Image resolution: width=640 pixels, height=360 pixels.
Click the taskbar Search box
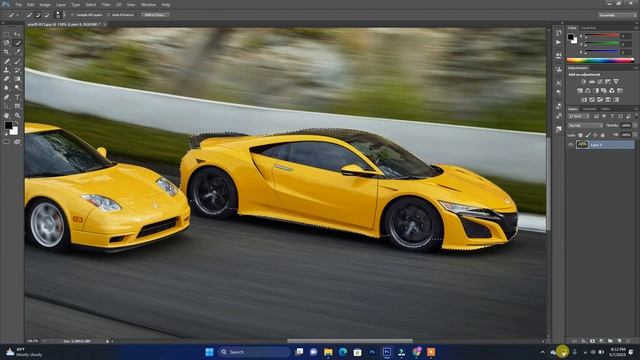pos(254,352)
